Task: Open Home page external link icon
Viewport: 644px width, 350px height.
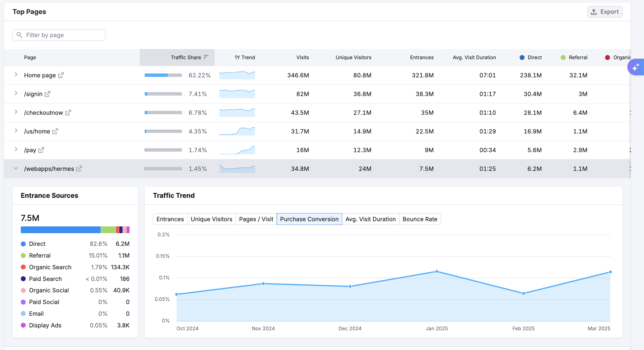Action: click(61, 75)
